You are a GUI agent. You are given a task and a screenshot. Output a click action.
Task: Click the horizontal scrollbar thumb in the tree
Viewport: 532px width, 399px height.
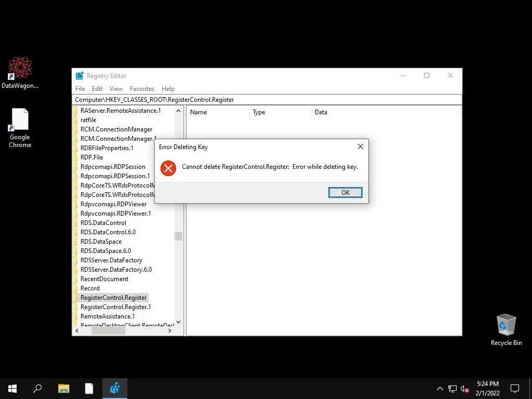[108, 330]
